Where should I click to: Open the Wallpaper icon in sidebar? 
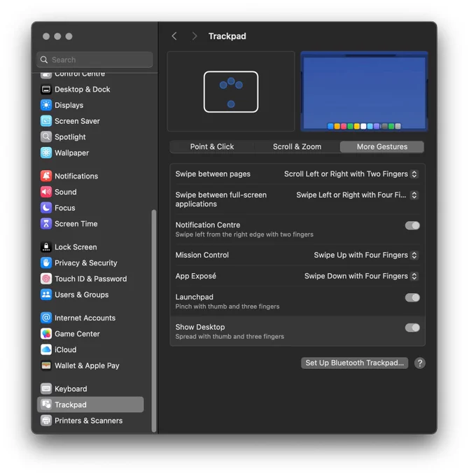click(45, 153)
